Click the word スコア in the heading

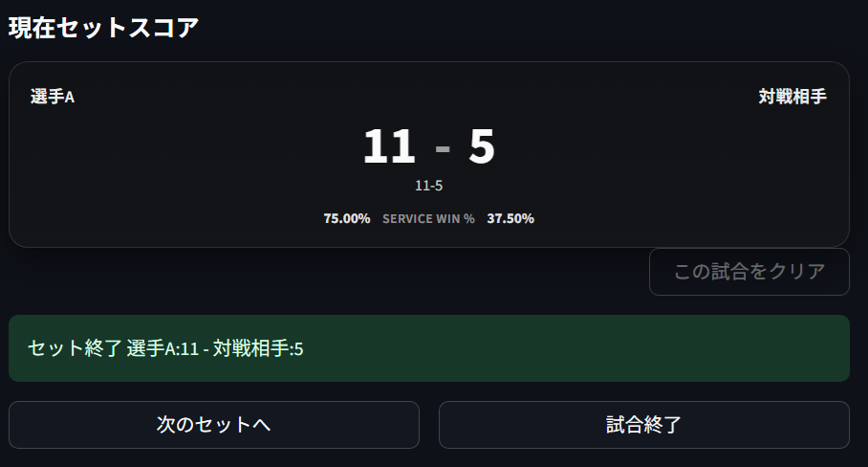coord(163,28)
